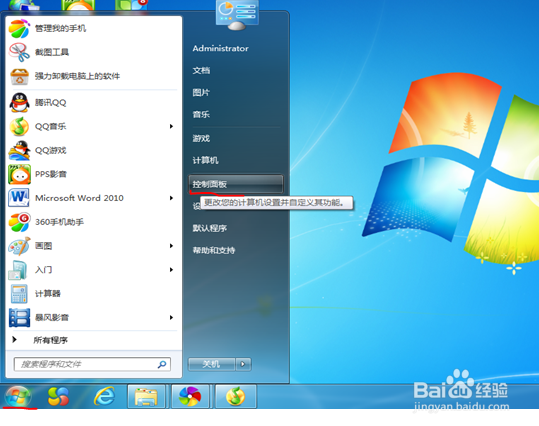Open 计算机 computer
The height and width of the screenshot is (426, 539).
(x=205, y=161)
